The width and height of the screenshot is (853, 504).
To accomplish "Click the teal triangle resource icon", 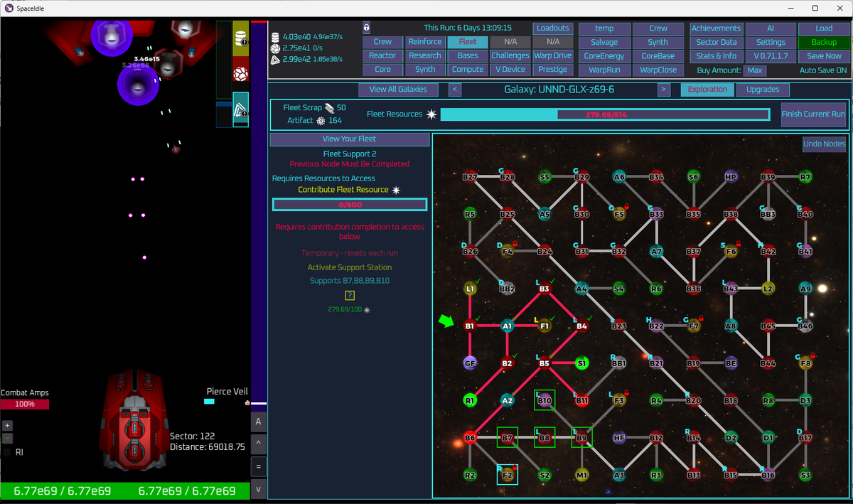I will click(241, 109).
